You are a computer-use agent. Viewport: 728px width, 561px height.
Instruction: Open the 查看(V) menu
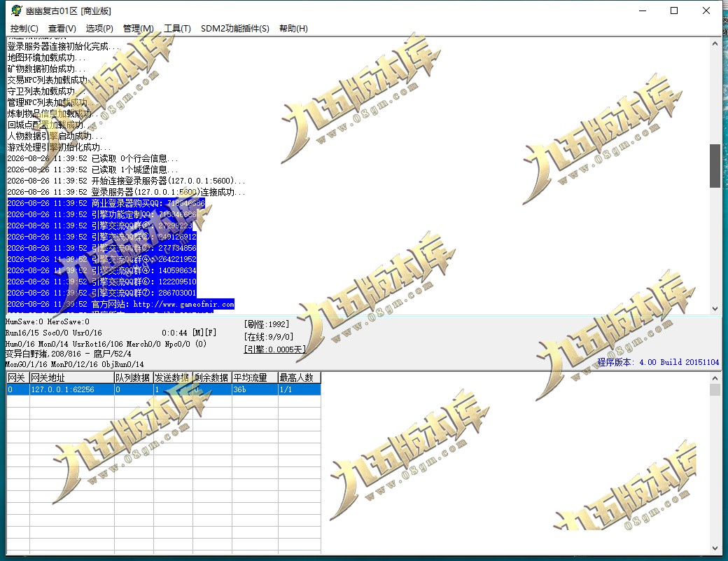[x=62, y=28]
